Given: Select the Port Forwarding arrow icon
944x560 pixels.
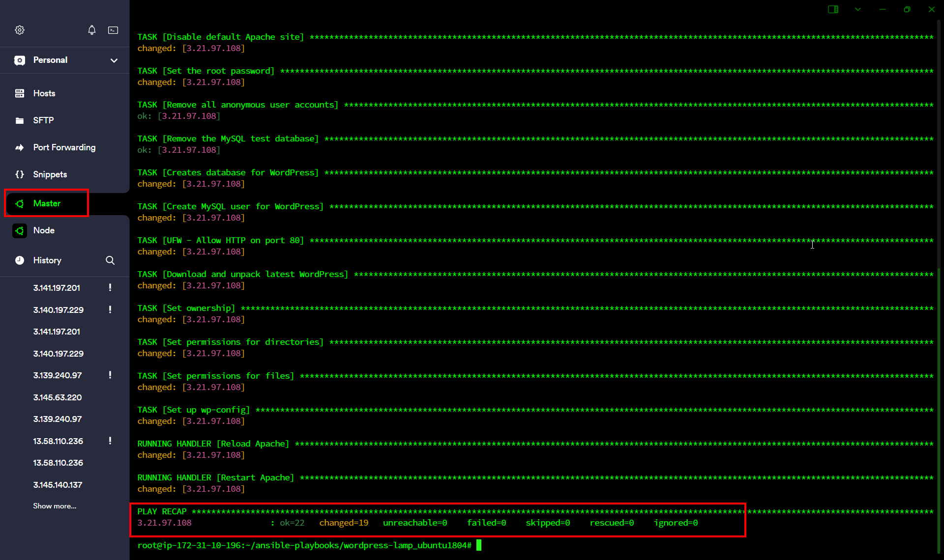Looking at the screenshot, I should (x=20, y=147).
